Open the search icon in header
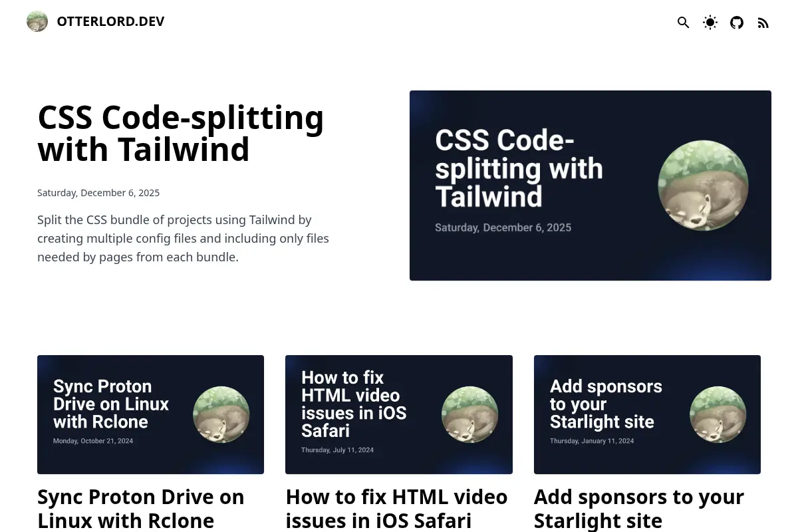 [x=683, y=23]
